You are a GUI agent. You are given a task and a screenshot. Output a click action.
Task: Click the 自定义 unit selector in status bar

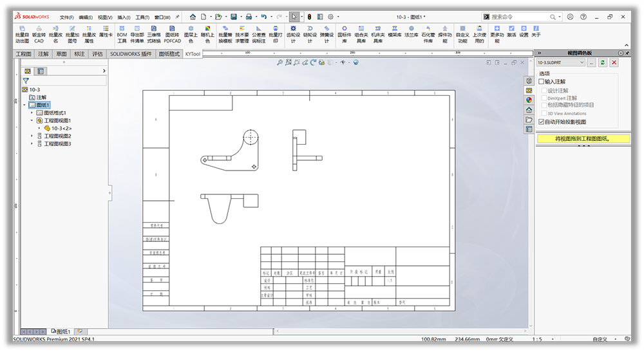click(x=600, y=339)
